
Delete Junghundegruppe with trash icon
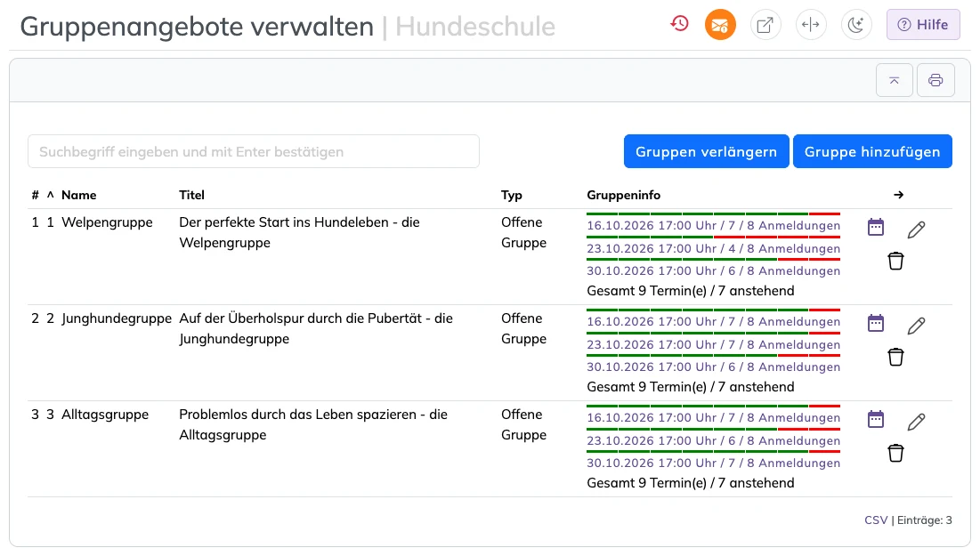pos(895,357)
